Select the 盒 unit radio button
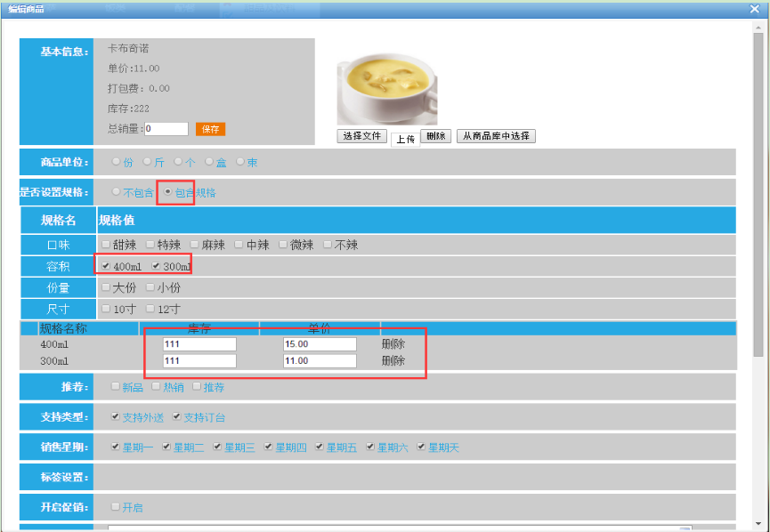This screenshot has width=770, height=532. pos(209,162)
